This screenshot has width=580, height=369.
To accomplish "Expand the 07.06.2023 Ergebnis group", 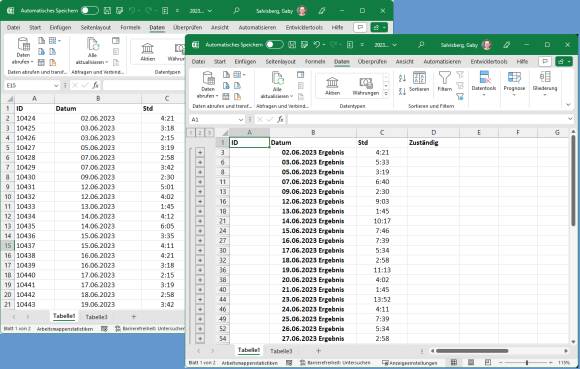I will pos(200,182).
